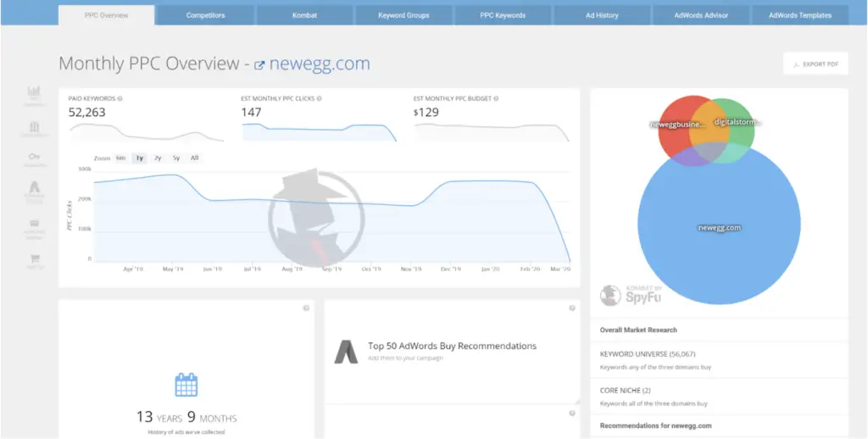Click info icon next to Est Monthly PPC Budget
The width and height of the screenshot is (868, 439).
[x=493, y=98]
